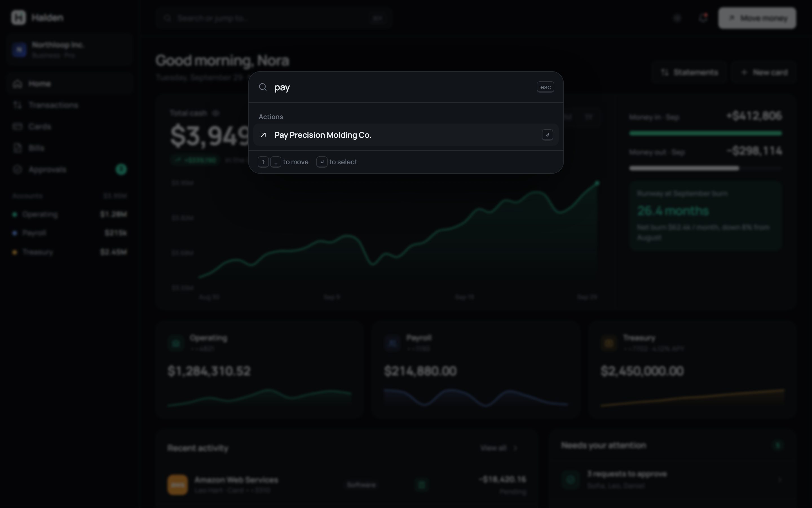
Task: Click the enter-key icon on the Pay Precision row
Action: pos(547,135)
